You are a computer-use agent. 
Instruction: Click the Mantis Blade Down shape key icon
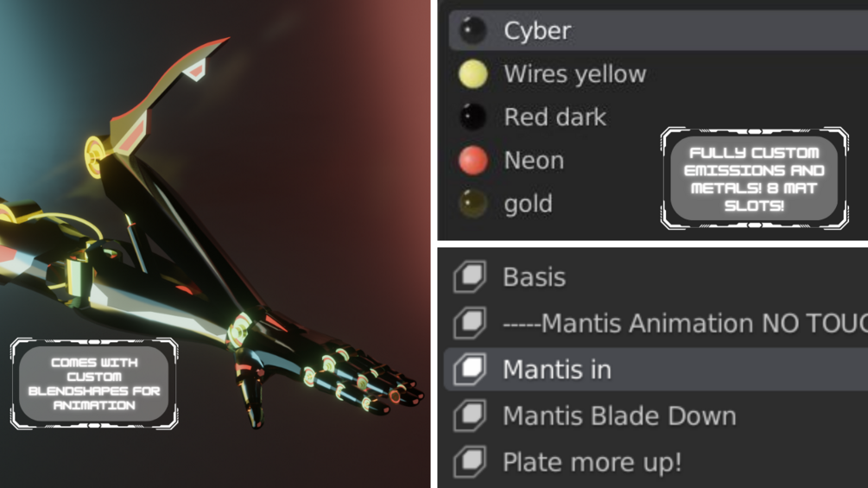click(470, 415)
